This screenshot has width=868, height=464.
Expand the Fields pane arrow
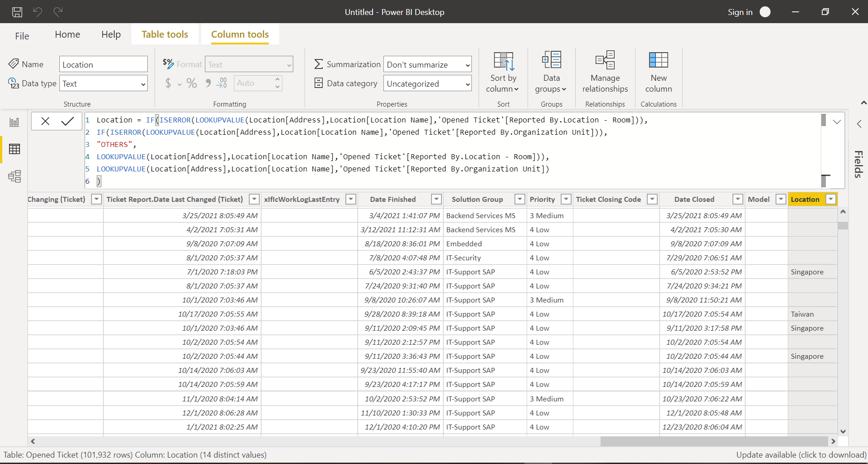tap(859, 124)
